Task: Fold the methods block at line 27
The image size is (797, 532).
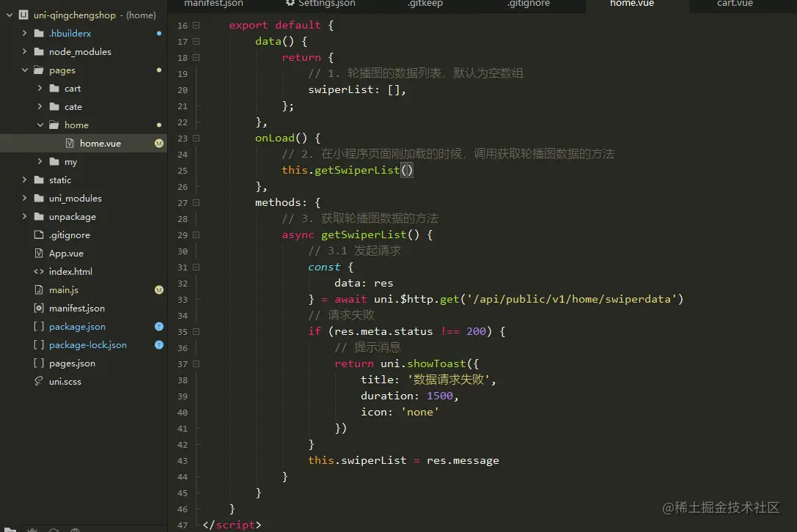Action: [197, 202]
